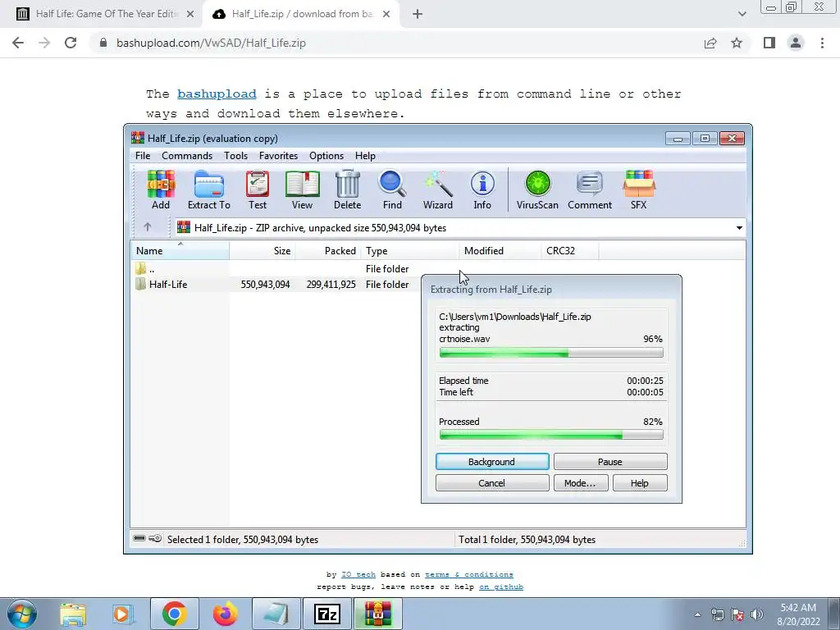Select the 299,411,925 packed size cell
840x630 pixels.
pyautogui.click(x=331, y=284)
